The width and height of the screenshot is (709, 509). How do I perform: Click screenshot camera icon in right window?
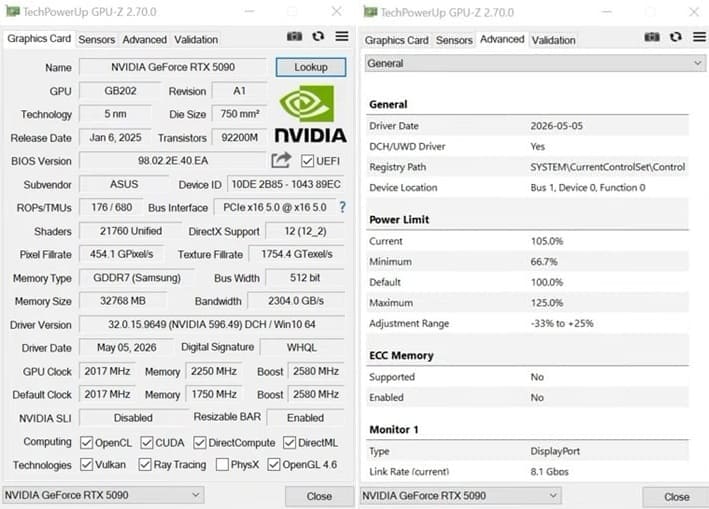tap(652, 37)
